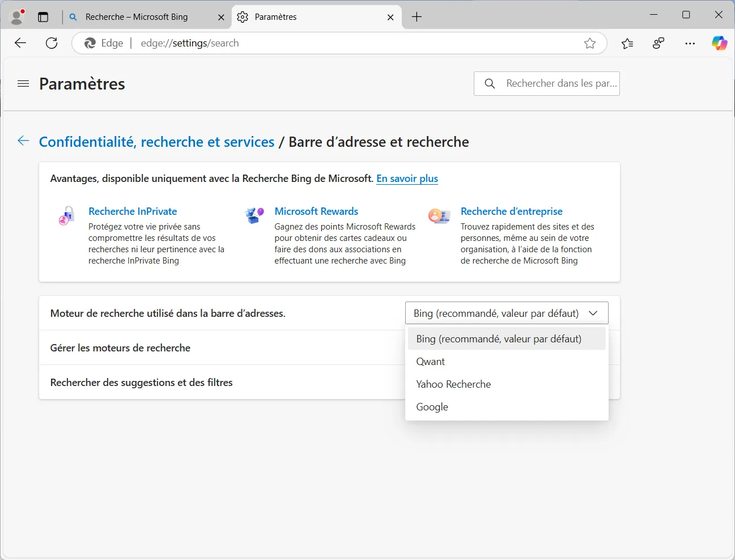Open the Recherche InPrivate link
The width and height of the screenshot is (735, 560).
coord(133,211)
